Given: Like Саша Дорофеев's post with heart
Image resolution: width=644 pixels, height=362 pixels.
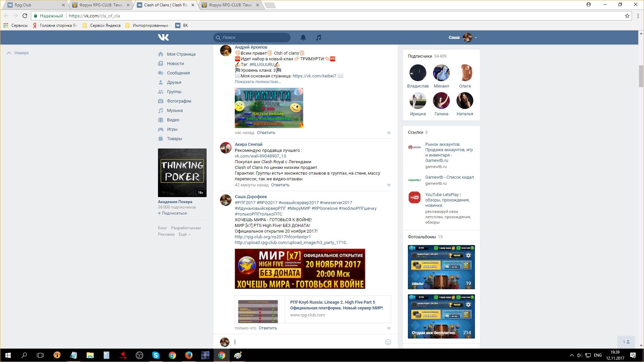Looking at the screenshot, I should tap(389, 328).
